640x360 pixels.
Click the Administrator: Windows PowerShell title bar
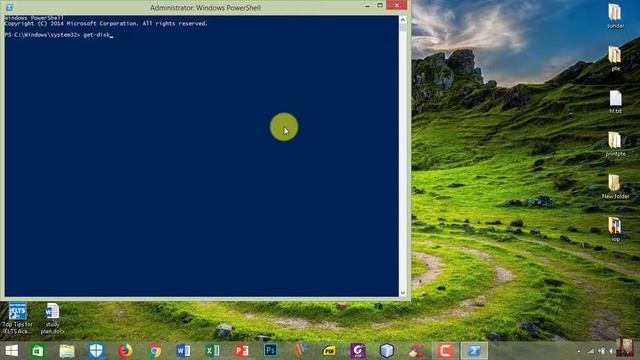[x=205, y=7]
